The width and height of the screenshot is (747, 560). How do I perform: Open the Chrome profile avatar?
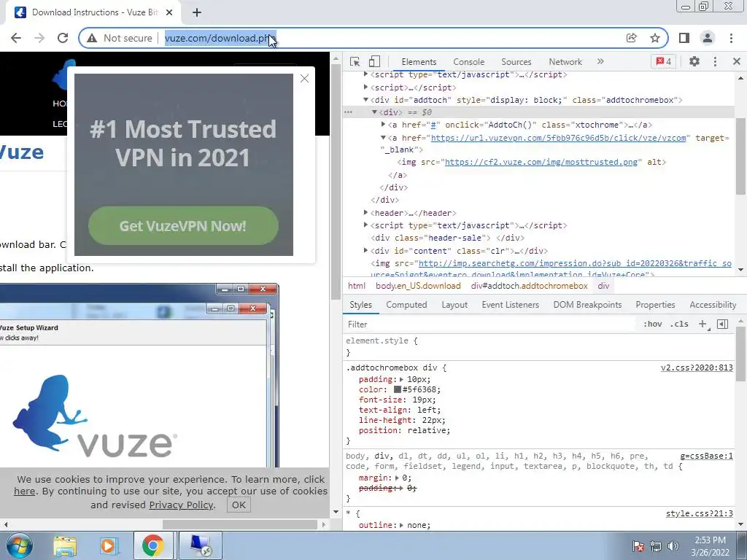click(x=708, y=38)
